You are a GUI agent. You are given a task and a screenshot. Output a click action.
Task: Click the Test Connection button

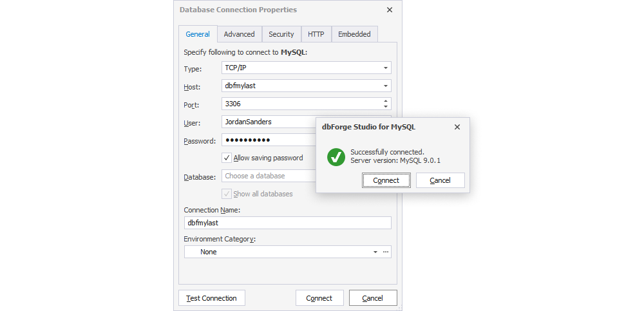pos(212,298)
